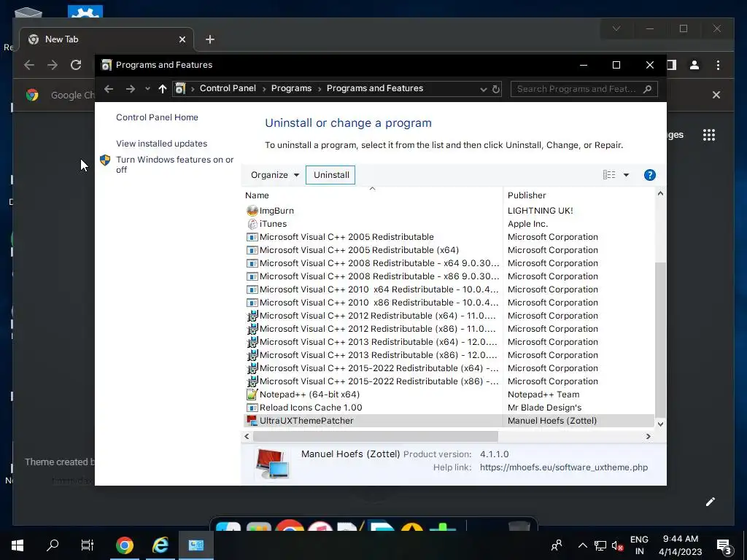The image size is (747, 560).
Task: Select UltraUXThemePatcher entry
Action: (306, 421)
